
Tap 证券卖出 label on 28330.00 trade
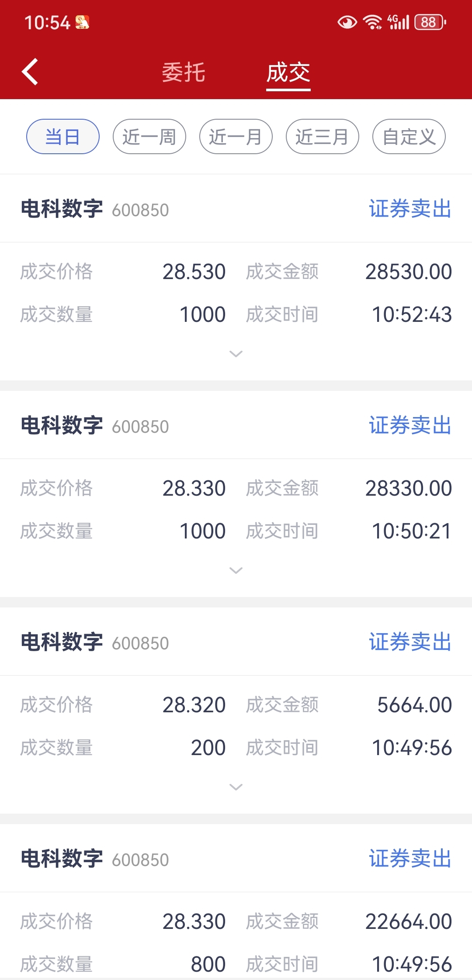pyautogui.click(x=410, y=425)
